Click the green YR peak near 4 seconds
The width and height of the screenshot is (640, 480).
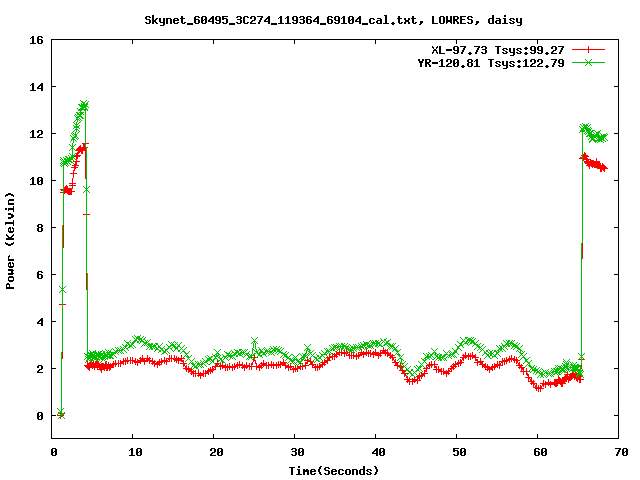pyautogui.click(x=85, y=104)
